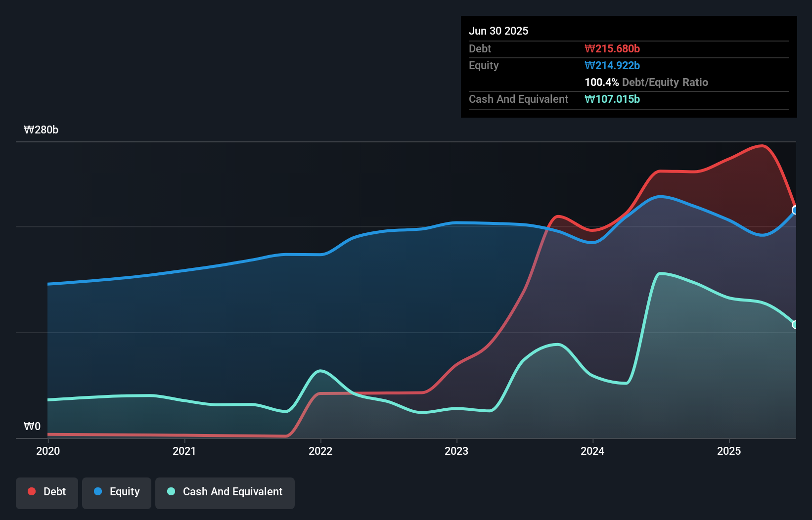Click the 100.4% Debt/Equity Ratio text
This screenshot has height=520, width=812.
[646, 82]
